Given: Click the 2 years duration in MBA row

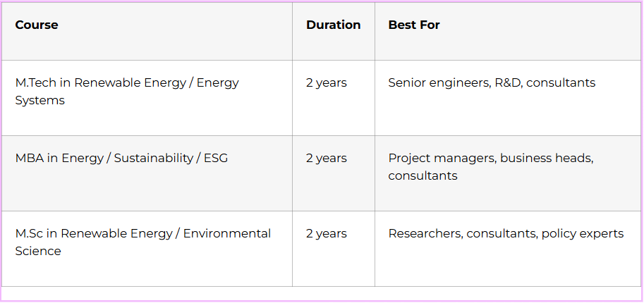Looking at the screenshot, I should point(327,158).
